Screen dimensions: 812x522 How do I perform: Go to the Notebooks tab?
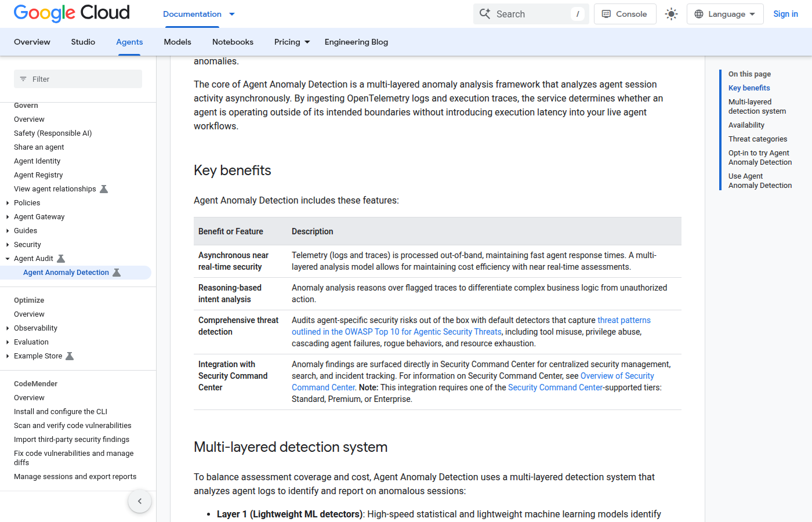(x=233, y=42)
